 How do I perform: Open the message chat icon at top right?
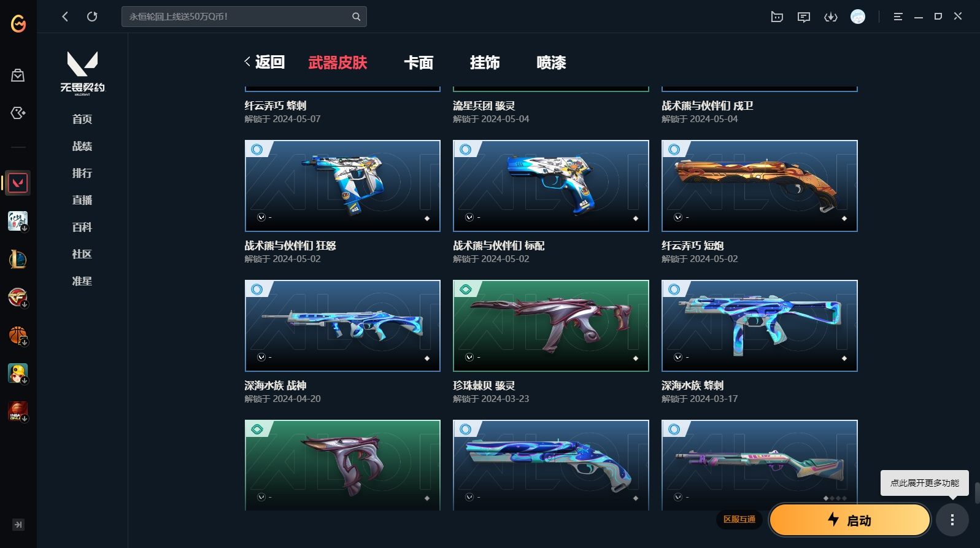tap(803, 17)
